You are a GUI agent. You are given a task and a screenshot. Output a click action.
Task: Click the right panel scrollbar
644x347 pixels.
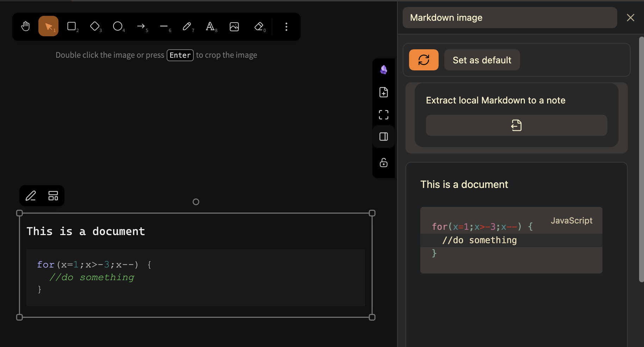point(641,159)
